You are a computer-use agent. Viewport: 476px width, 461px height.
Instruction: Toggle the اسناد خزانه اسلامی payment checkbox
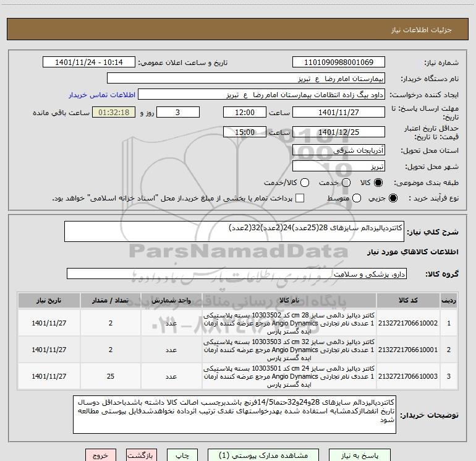300,198
